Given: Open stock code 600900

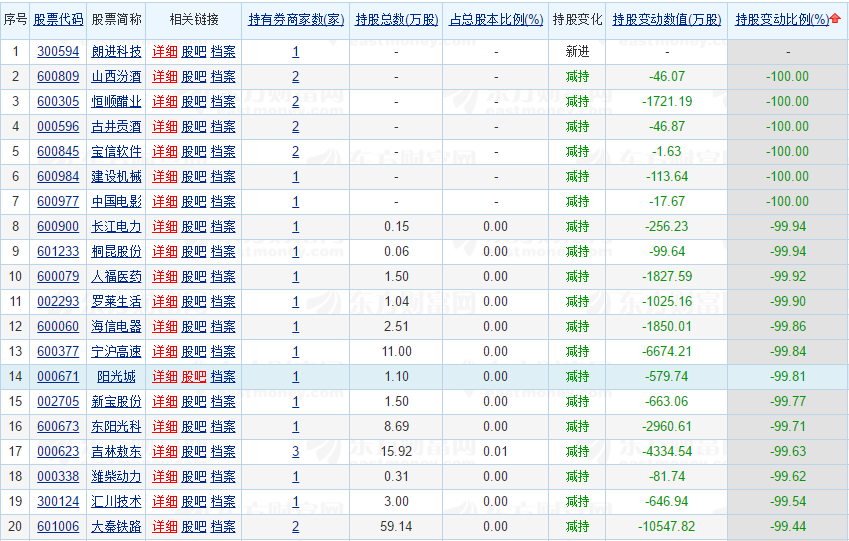Looking at the screenshot, I should (58, 226).
